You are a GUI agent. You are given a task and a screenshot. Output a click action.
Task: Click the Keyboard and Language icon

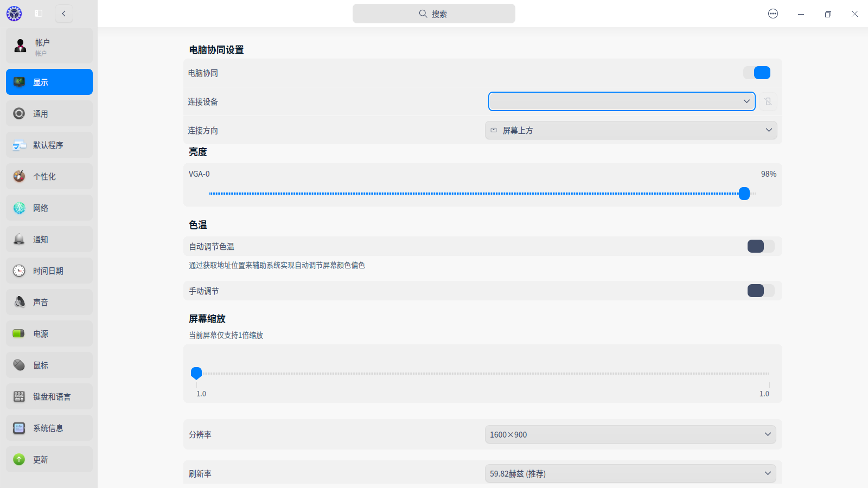(19, 396)
